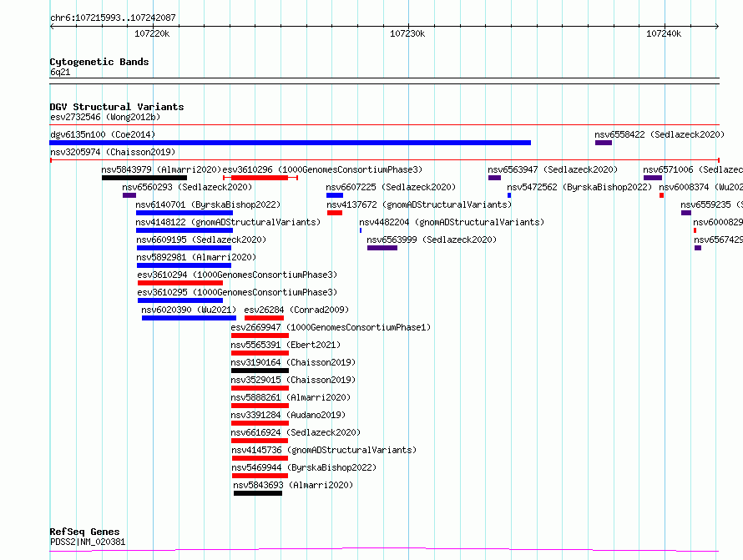Select the nsv3190164 black variant bar
Screen dimensions: 743x560
[x=260, y=371]
